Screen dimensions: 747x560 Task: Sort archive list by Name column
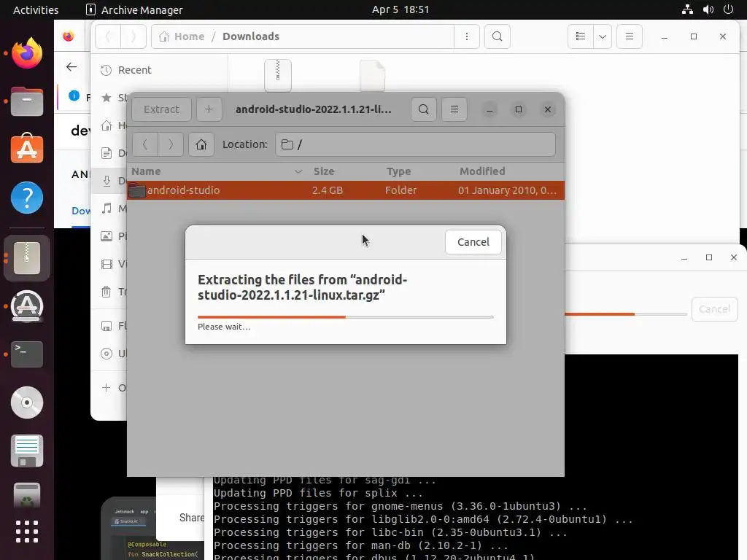[x=217, y=171]
